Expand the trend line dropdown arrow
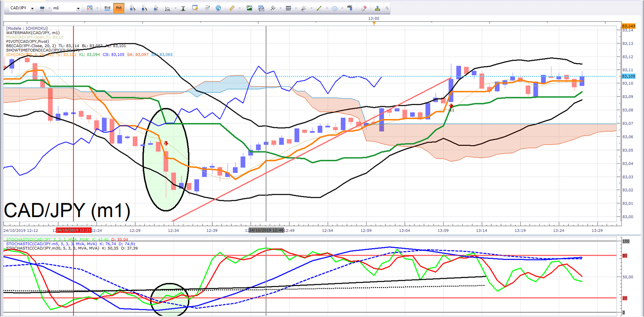644x317 pixels. (x=326, y=8)
